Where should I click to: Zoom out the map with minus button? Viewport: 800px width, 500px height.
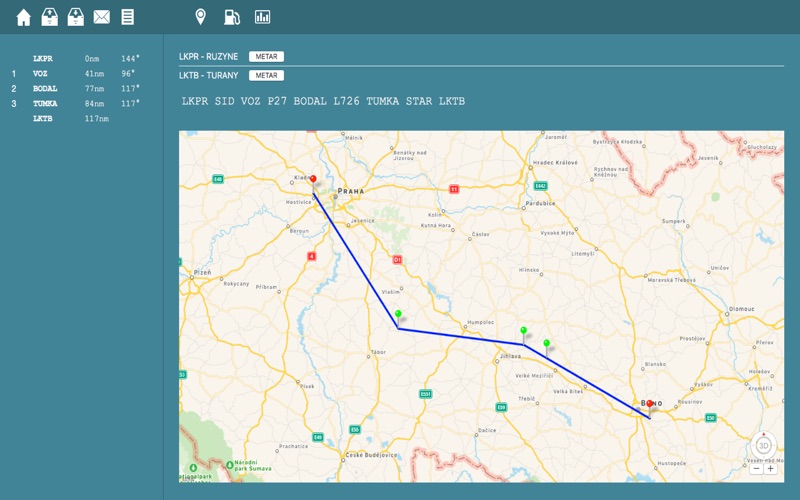pos(757,468)
